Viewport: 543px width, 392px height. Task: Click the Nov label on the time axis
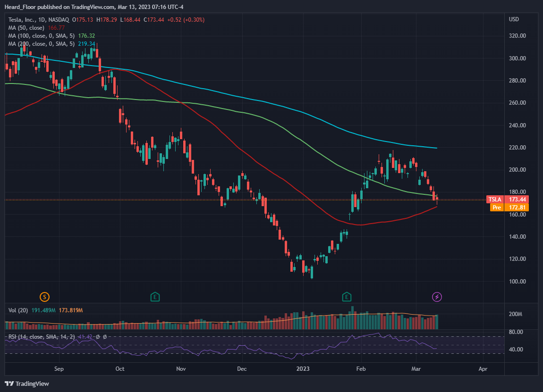[x=181, y=369]
